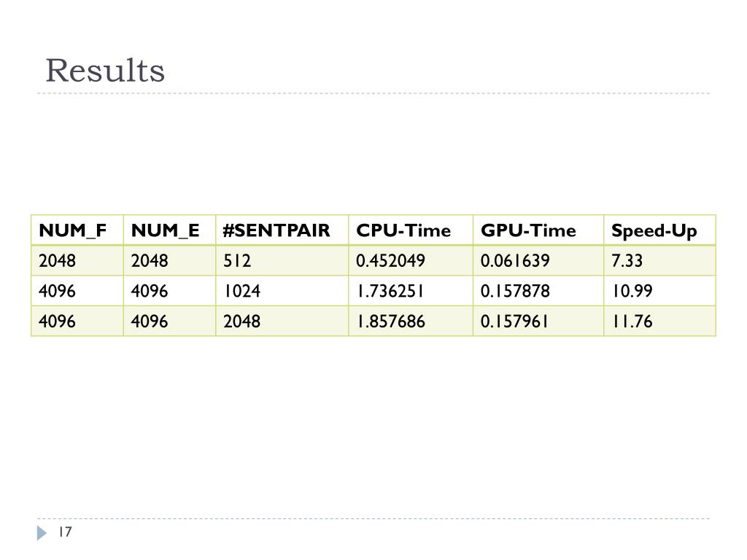Select the Speed-Up column header
The image size is (747, 560).
point(654,231)
